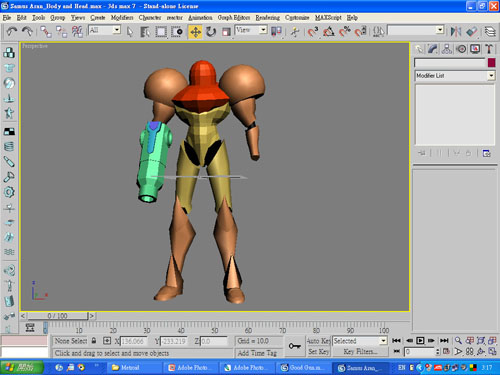This screenshot has width=500, height=375.
Task: Open the Select by Name dialog icon
Action: coord(145,32)
